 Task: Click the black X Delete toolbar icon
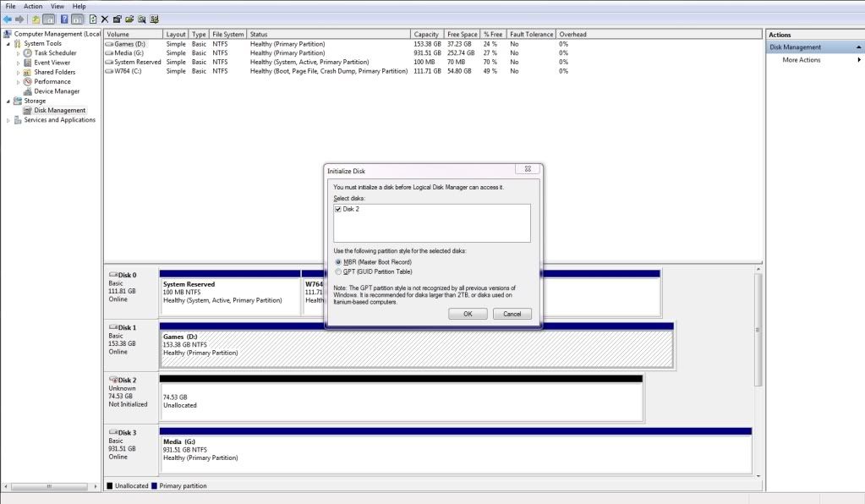click(x=105, y=19)
